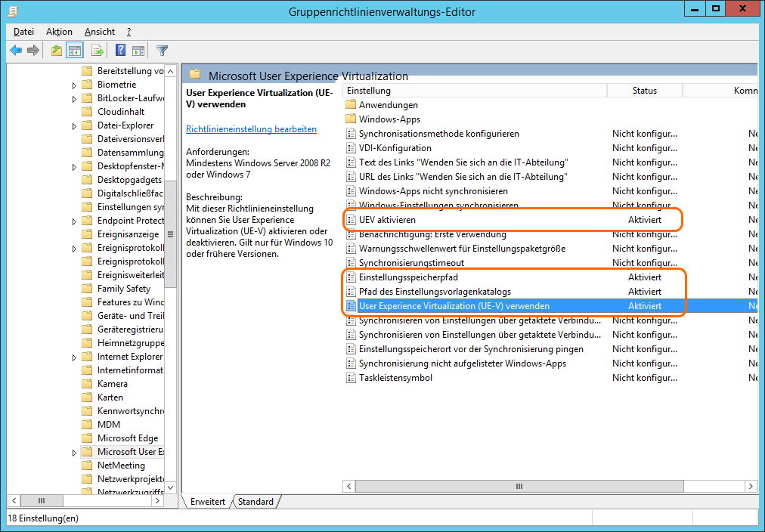Sort by the Status column header
The width and height of the screenshot is (765, 532).
(x=644, y=91)
